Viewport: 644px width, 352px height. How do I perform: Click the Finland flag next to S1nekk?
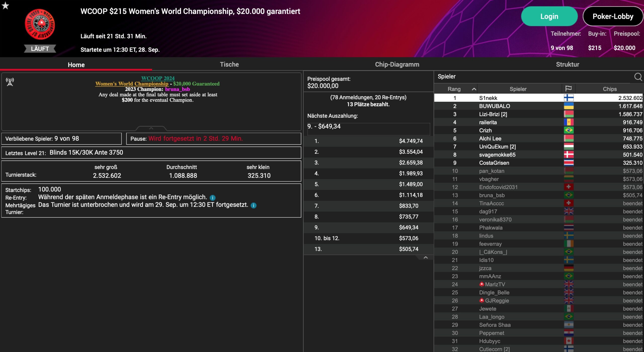click(569, 98)
